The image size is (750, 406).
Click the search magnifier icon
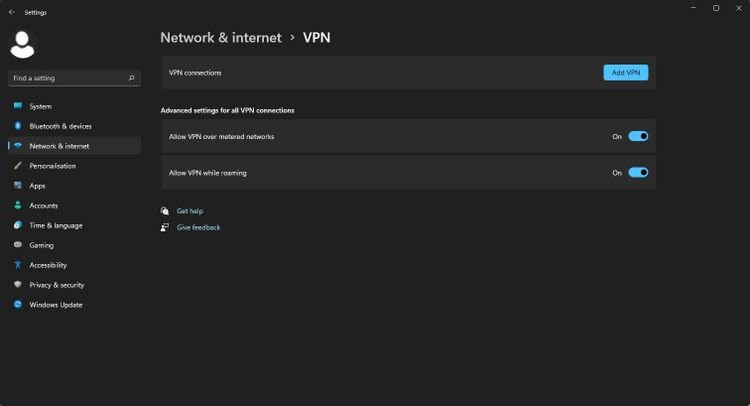pyautogui.click(x=132, y=78)
